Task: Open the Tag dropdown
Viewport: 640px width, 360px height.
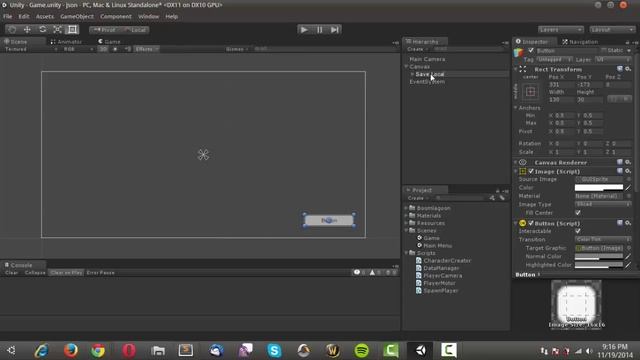Action: click(x=554, y=60)
